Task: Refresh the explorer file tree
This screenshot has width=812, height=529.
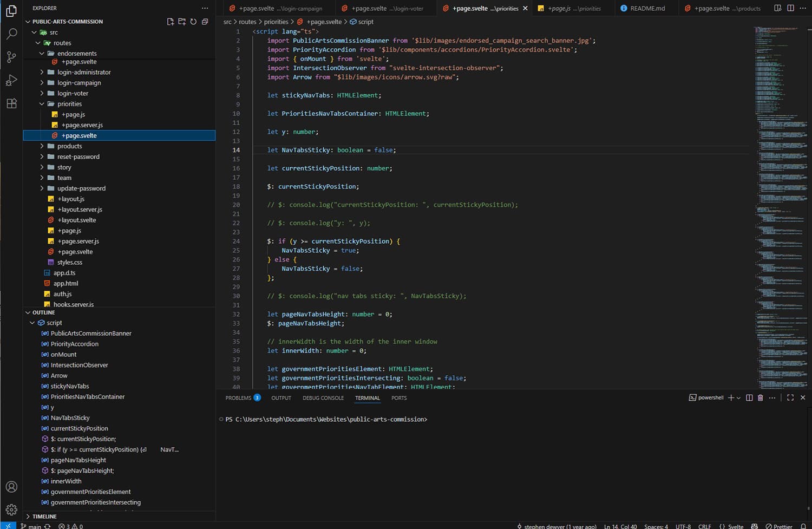Action: click(193, 22)
